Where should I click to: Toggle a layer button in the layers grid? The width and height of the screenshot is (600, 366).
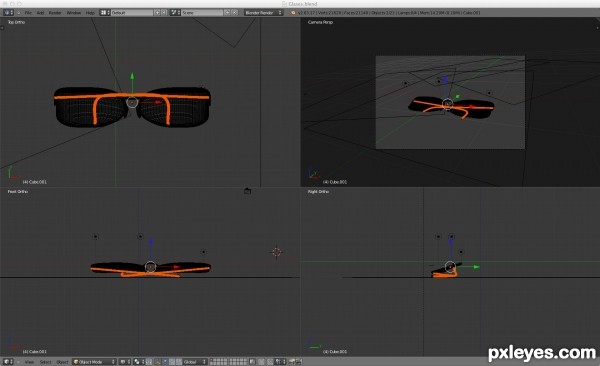(212, 360)
